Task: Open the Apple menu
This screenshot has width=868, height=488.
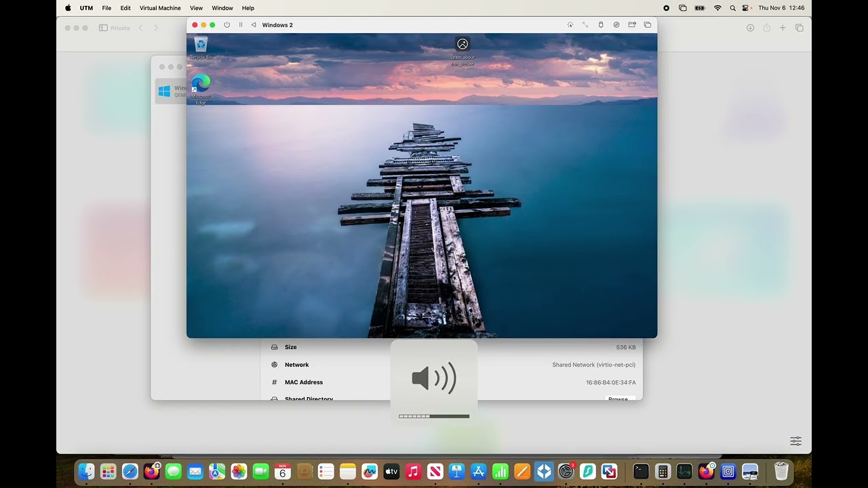Action: point(68,8)
